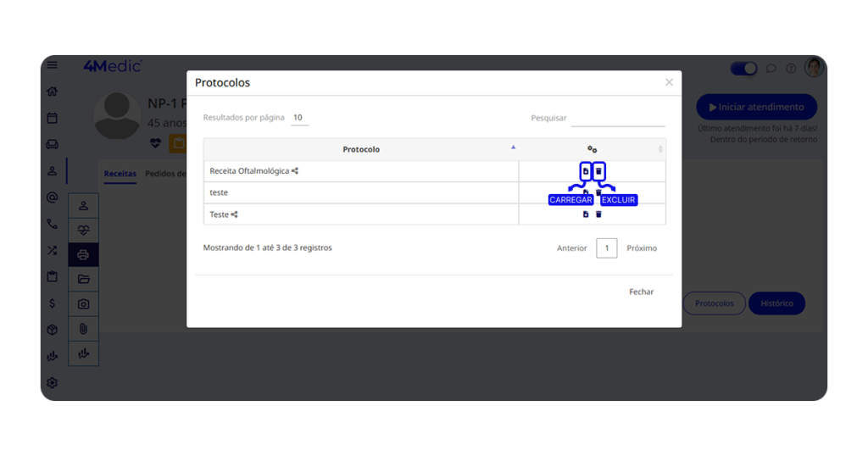868x456 pixels.
Task: Click the load icon for Teste row
Action: pos(586,214)
